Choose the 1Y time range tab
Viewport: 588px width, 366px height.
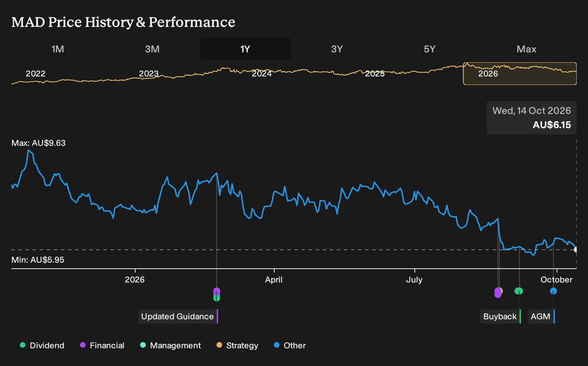point(246,49)
